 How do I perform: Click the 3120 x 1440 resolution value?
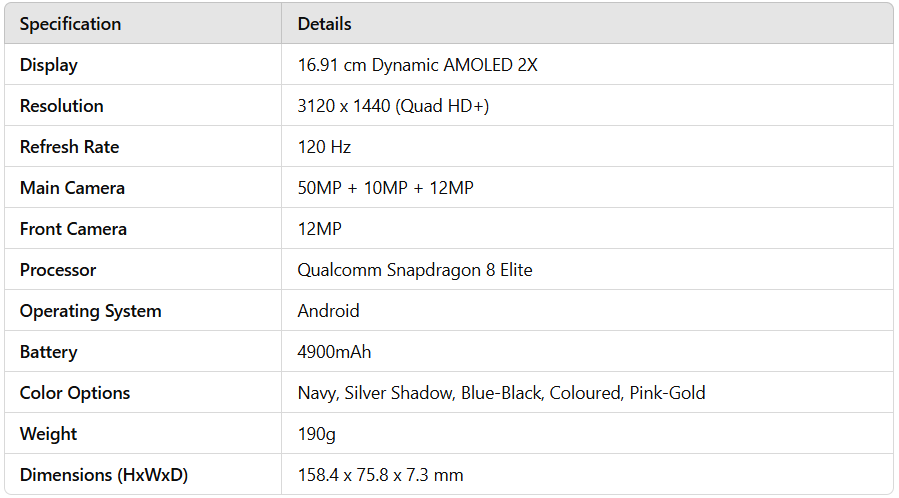coord(393,106)
